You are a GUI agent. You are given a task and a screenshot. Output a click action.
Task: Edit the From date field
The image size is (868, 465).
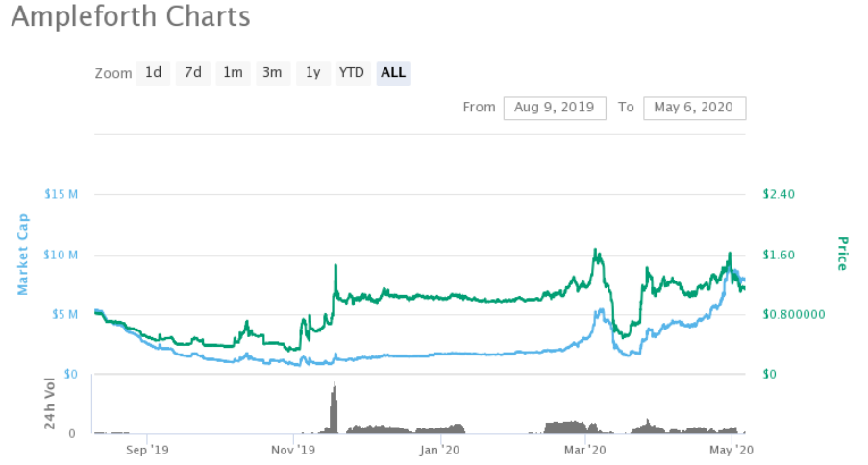point(555,108)
